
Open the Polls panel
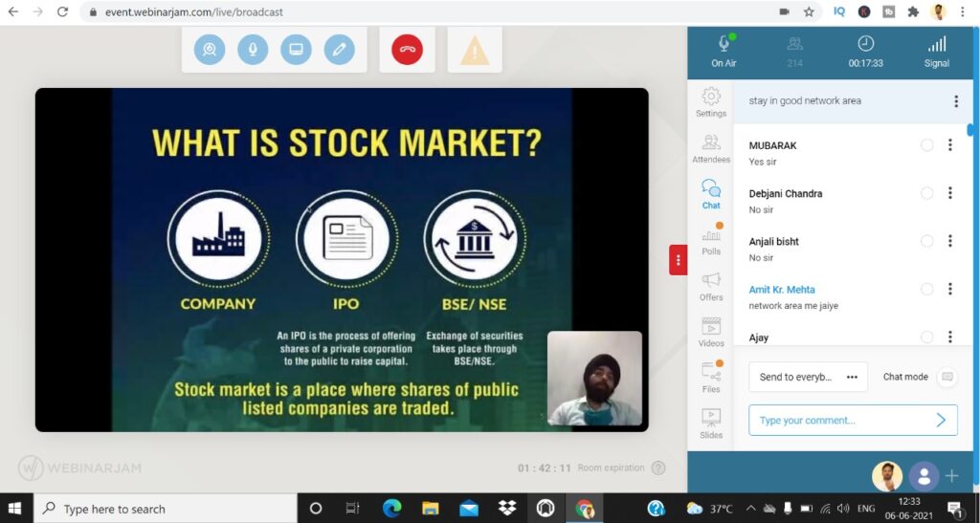[711, 239]
